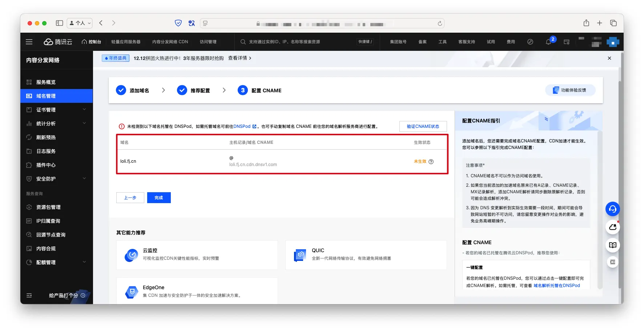Viewport: 644px width, 331px height.
Task: Open 内容分发网络 CDN in top navigation
Action: tap(170, 42)
